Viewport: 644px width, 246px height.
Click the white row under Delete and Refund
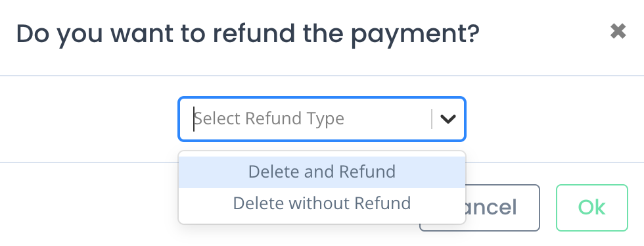[x=322, y=203]
